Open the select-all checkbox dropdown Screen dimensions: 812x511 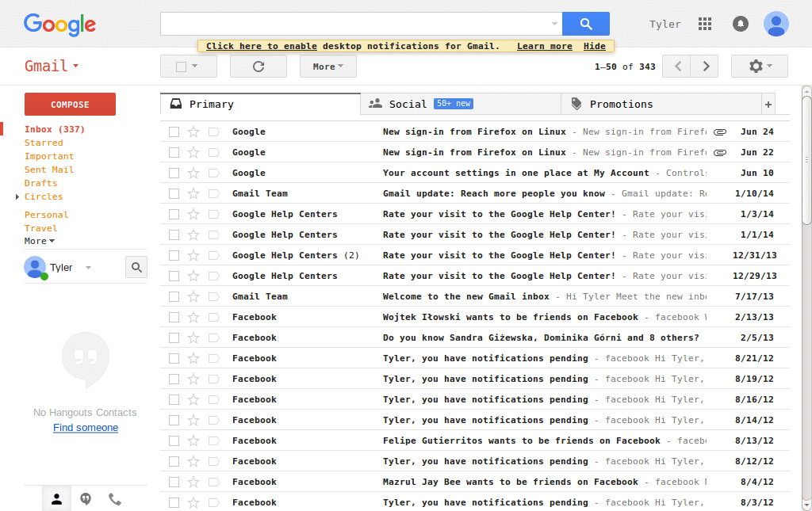point(195,67)
